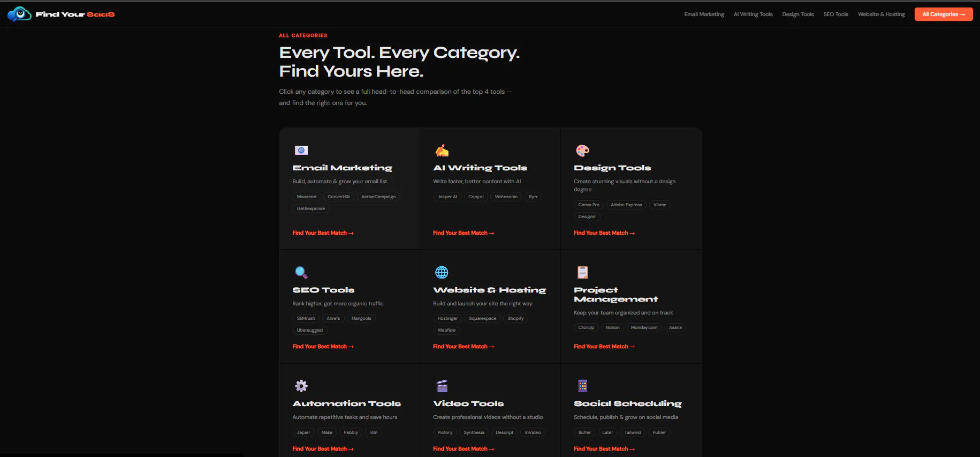Click the Project Management clipboard icon
The image size is (980, 457).
(582, 272)
